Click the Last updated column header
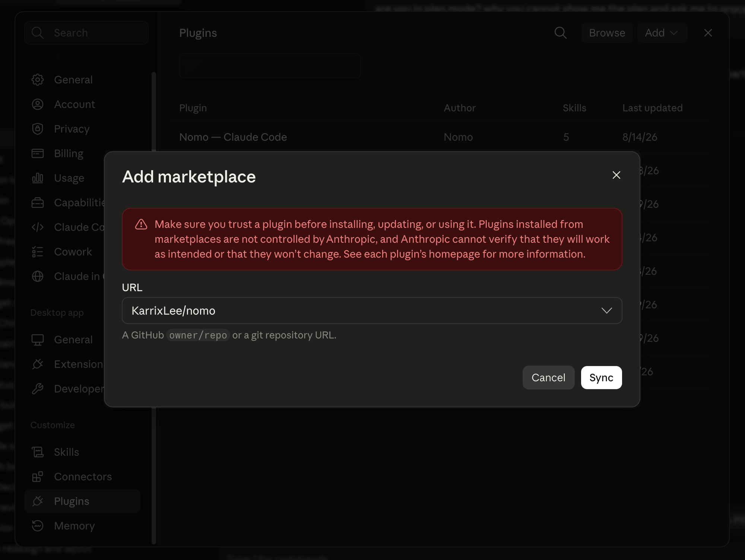Viewport: 745px width, 560px height. pyautogui.click(x=652, y=108)
